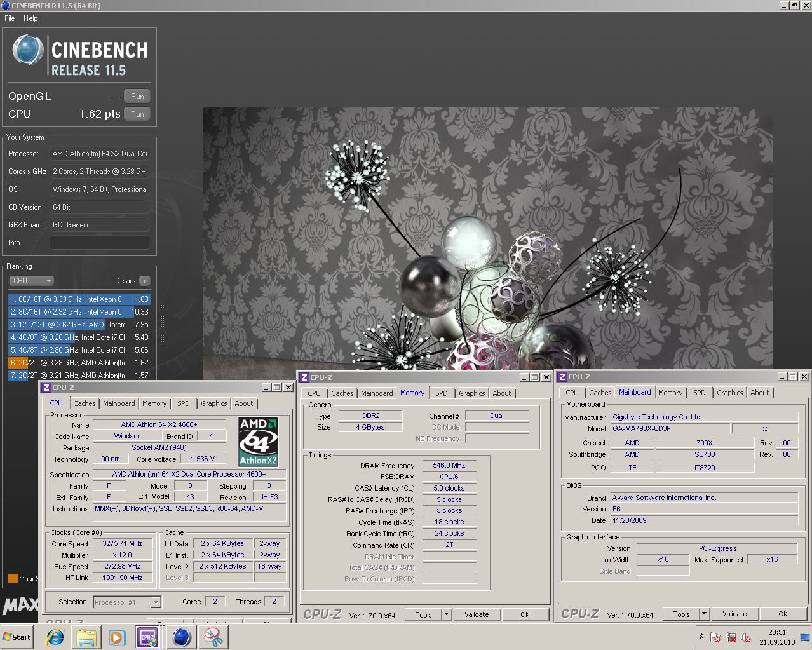
Task: Select ranking row 7 scoring 1.57
Action: click(x=79, y=376)
